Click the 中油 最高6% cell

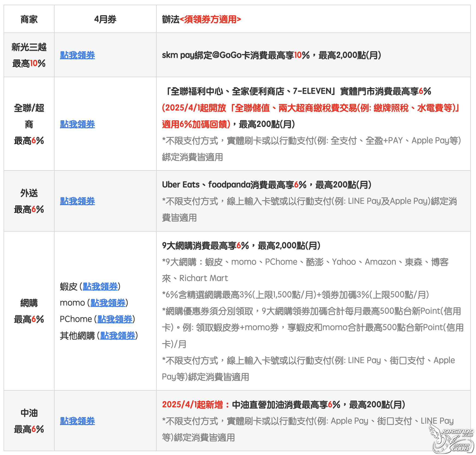tap(29, 421)
